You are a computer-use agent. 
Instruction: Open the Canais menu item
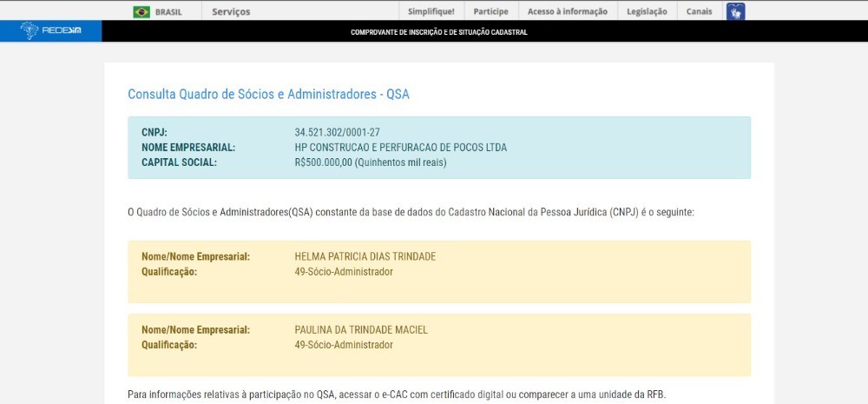[x=699, y=11]
